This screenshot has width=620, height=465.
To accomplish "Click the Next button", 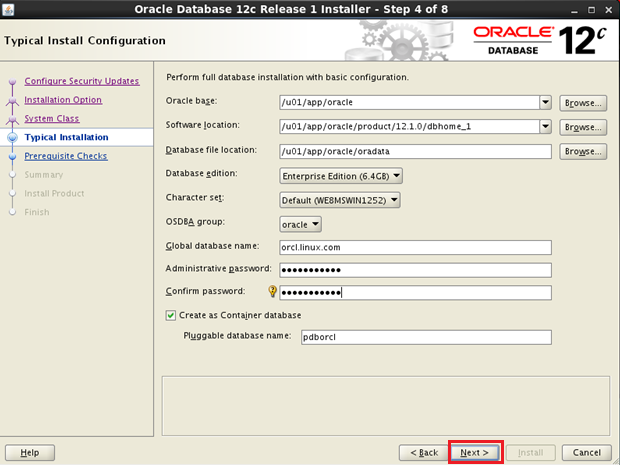I will coord(474,452).
